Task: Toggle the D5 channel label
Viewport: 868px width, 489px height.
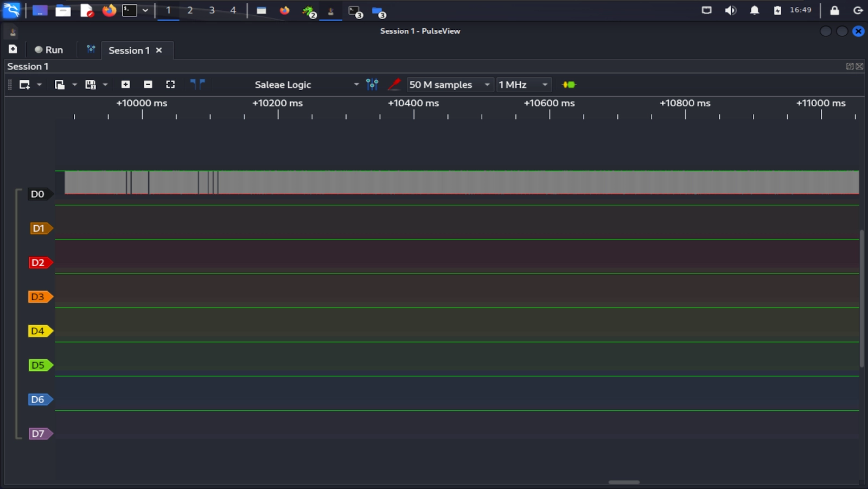Action: click(x=39, y=365)
